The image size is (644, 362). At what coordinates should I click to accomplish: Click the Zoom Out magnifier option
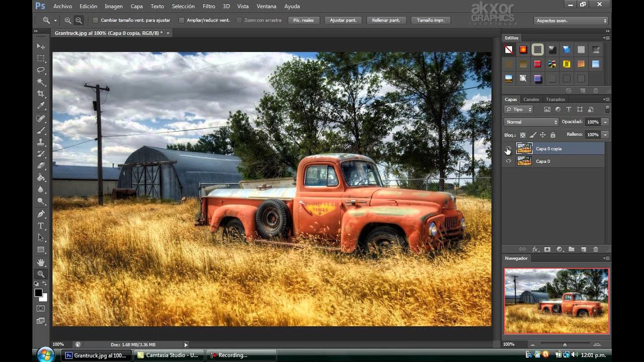(x=79, y=20)
